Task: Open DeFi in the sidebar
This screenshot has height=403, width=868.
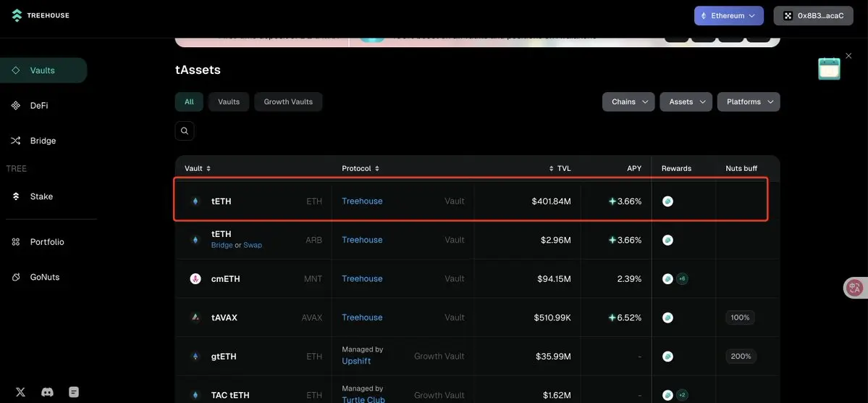Action: pos(39,105)
